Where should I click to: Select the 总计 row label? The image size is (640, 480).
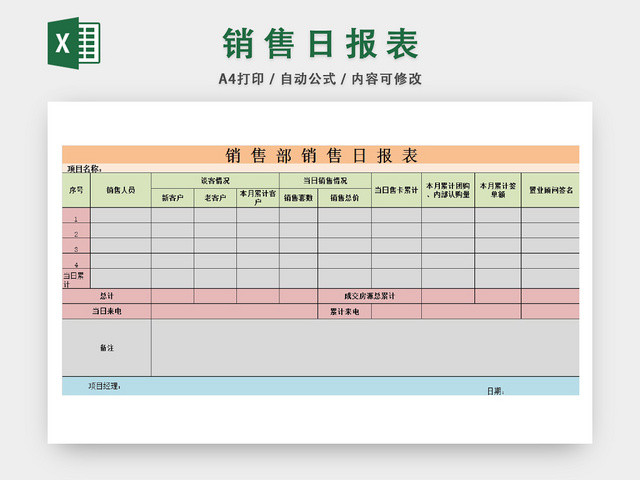(x=107, y=296)
